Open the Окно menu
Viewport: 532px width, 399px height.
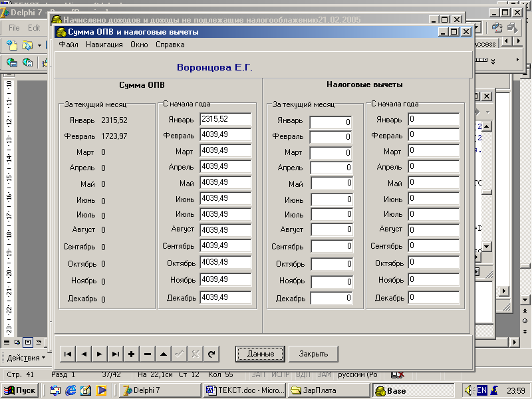139,45
